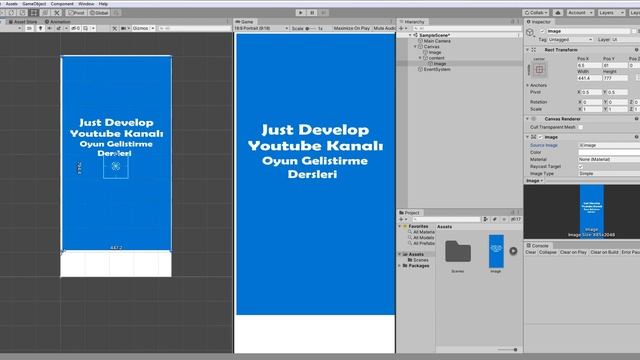The width and height of the screenshot is (640, 360).
Task: Toggle 2D view mode in Scene
Action: [x=29, y=28]
